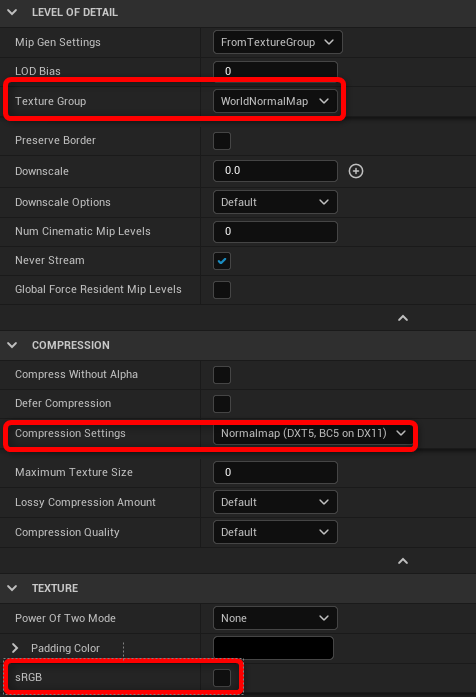This screenshot has height=697, width=476.
Task: Collapse the Compression advanced arrow
Action: click(403, 561)
